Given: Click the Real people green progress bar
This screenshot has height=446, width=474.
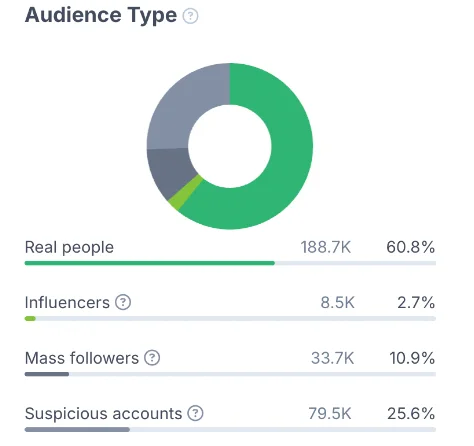Looking at the screenshot, I should click(x=230, y=263).
